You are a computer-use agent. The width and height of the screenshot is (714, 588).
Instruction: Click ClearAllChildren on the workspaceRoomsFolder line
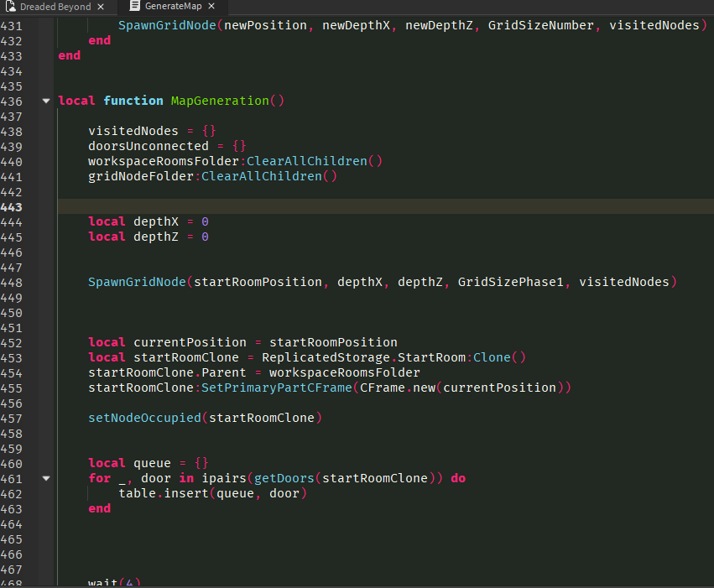pos(307,161)
